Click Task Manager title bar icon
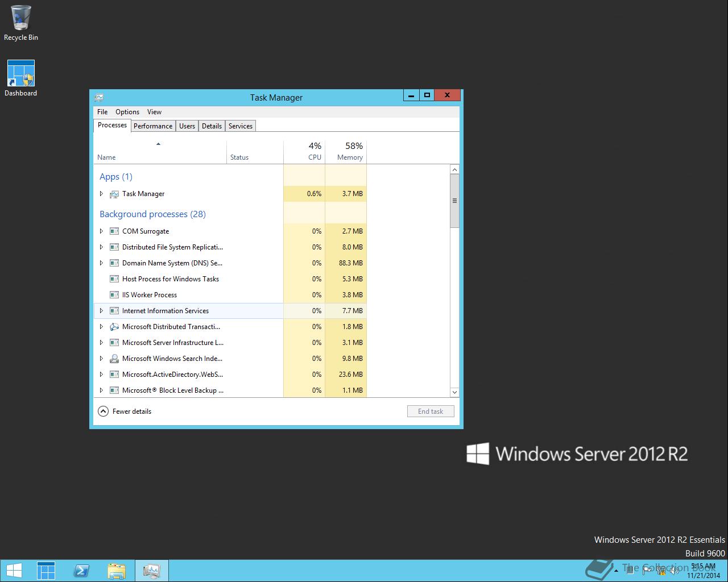Screen dimensions: 728x582 [x=100, y=97]
